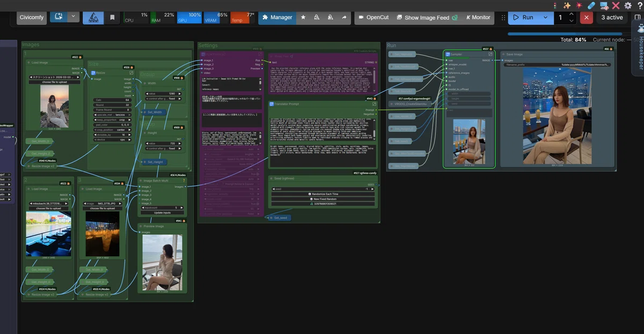Image resolution: width=644 pixels, height=334 pixels.
Task: Toggle collapse dot on Save Image node
Action: [x=503, y=54]
